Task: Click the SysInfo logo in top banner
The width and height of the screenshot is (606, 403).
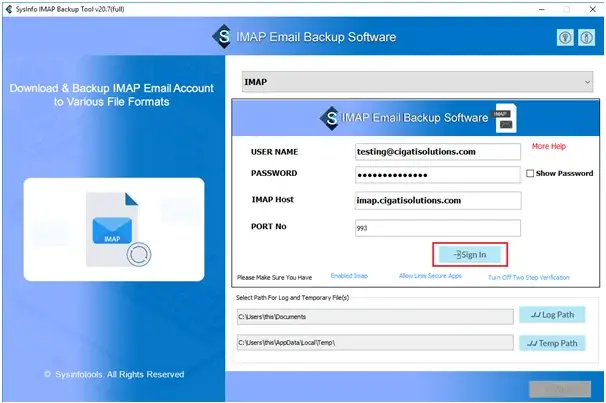Action: pos(222,37)
